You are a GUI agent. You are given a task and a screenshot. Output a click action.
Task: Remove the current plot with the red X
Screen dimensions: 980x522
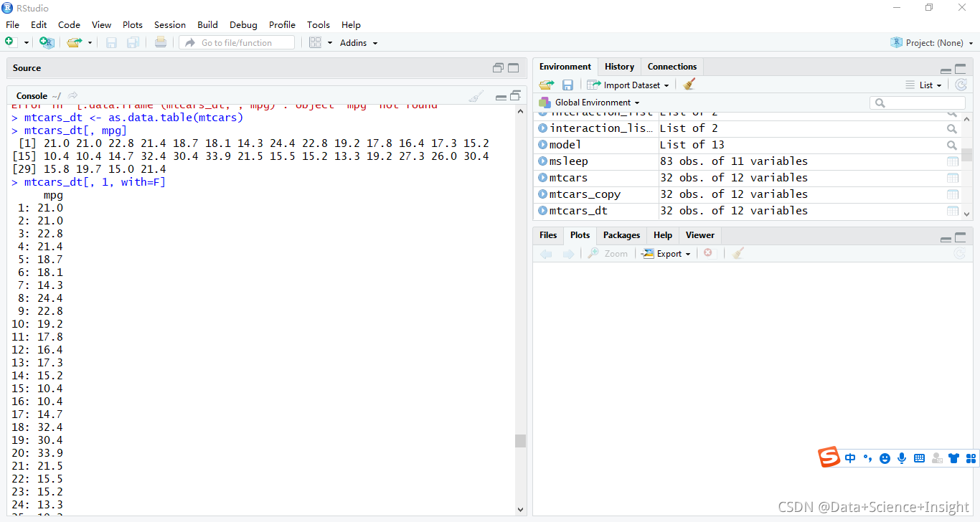pos(708,253)
